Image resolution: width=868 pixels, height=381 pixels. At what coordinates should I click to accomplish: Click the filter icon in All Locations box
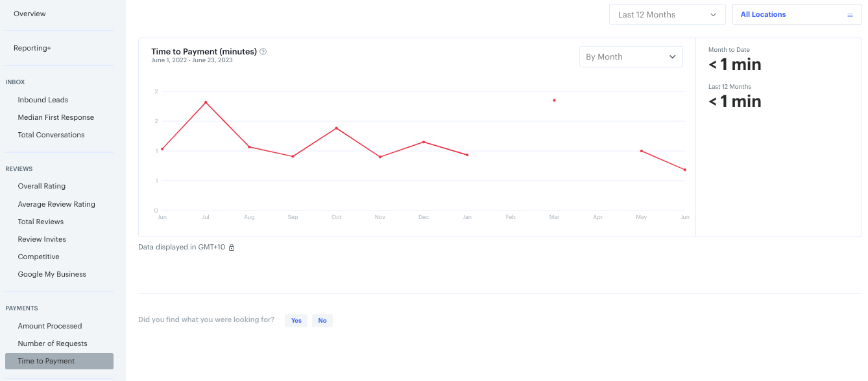[850, 14]
